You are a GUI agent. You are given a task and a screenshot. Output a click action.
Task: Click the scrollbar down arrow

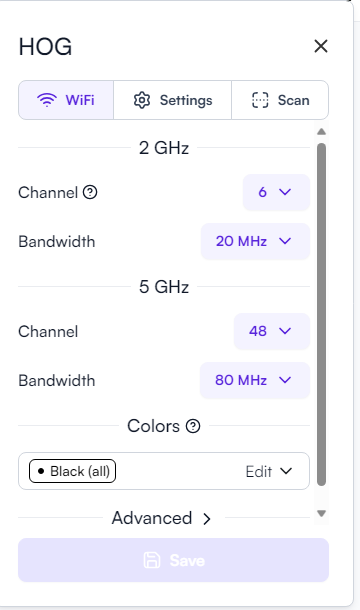point(321,514)
